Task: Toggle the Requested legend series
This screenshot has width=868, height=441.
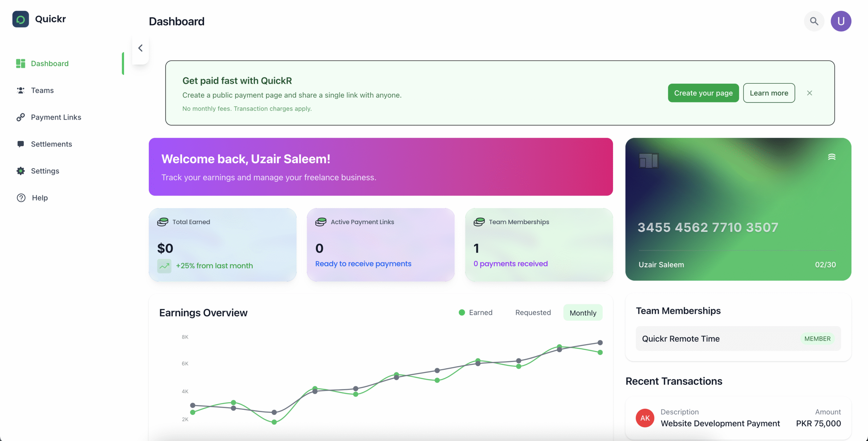Action: (533, 313)
